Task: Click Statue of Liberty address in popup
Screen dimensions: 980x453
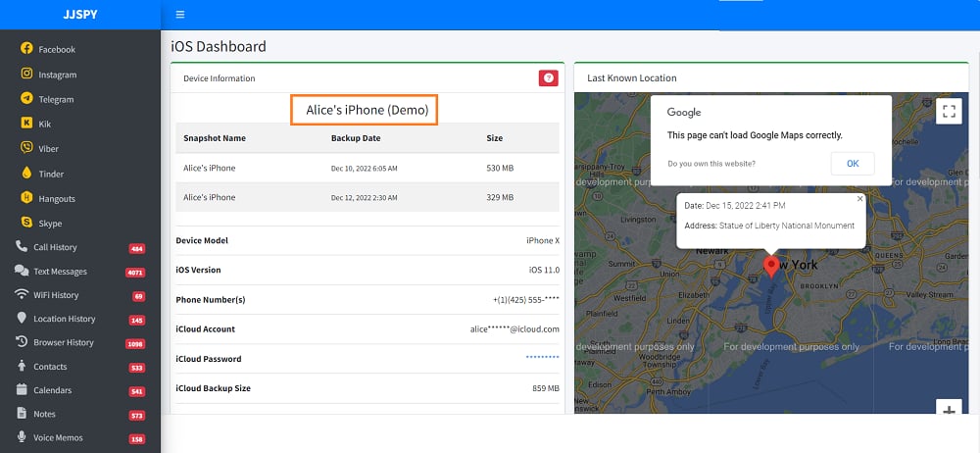Action: point(787,226)
